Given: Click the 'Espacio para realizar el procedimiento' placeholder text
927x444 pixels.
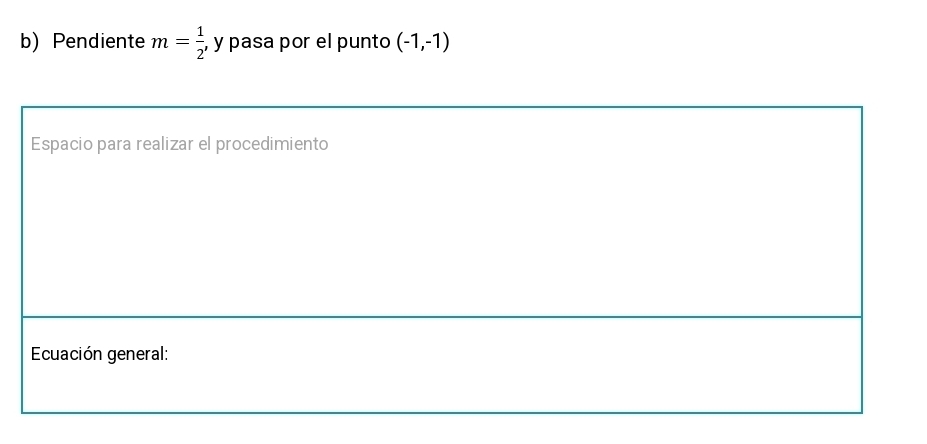Looking at the screenshot, I should 179,144.
